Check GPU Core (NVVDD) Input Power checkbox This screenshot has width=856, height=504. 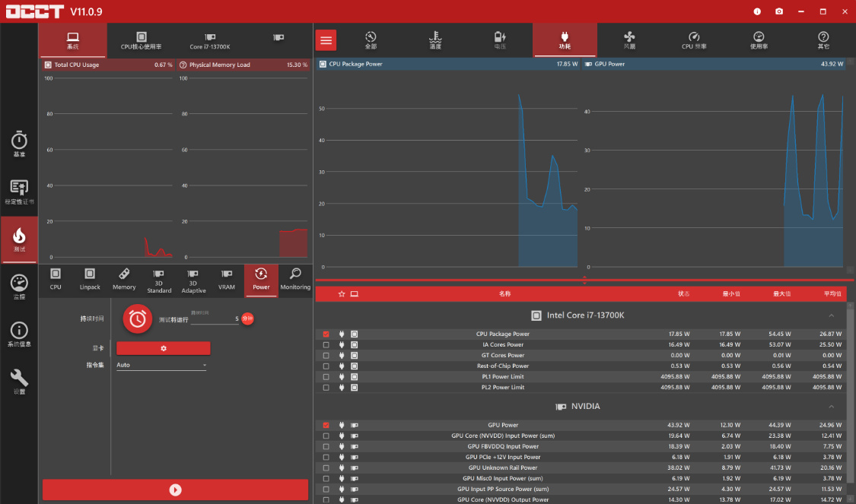[326, 436]
